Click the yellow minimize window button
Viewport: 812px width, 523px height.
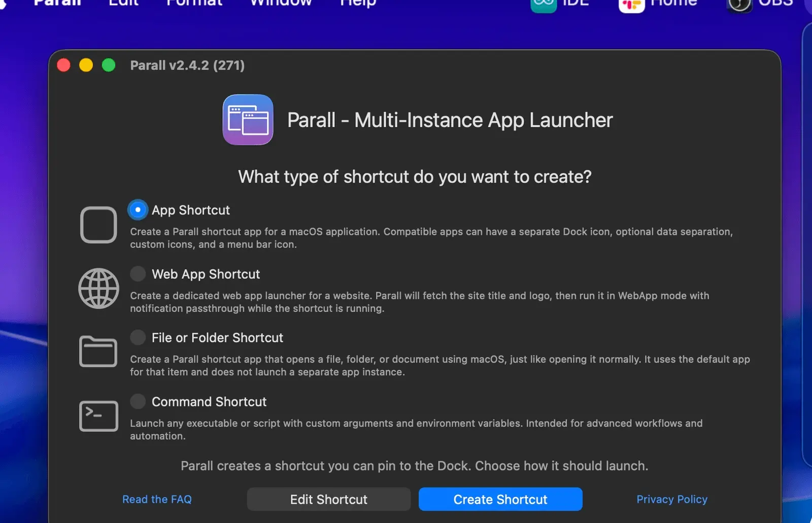point(86,65)
